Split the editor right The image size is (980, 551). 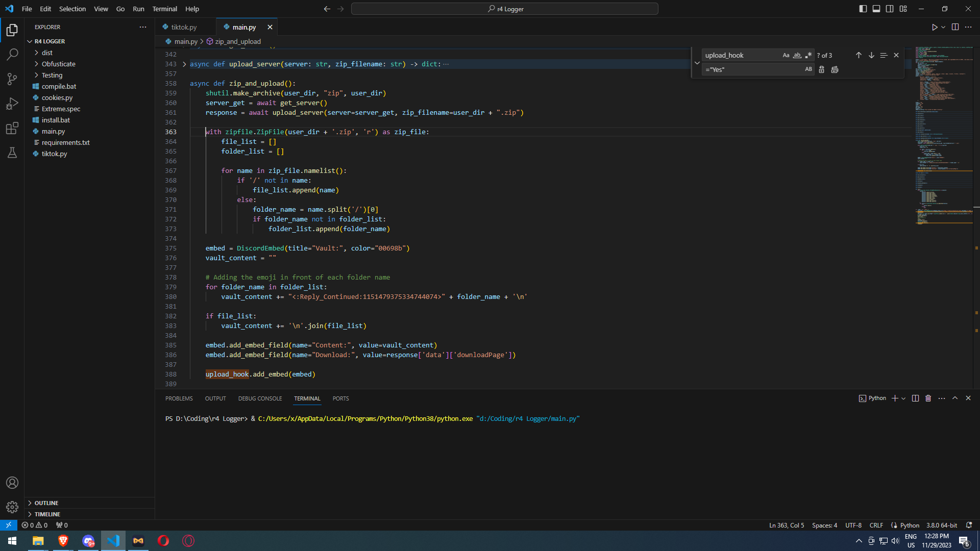[x=955, y=27]
